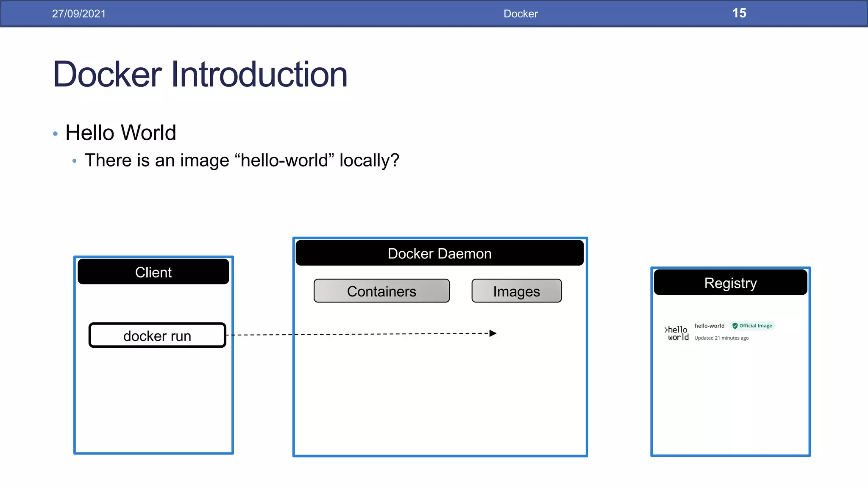
Task: Click the hello-world logo in the Registry
Action: (676, 333)
